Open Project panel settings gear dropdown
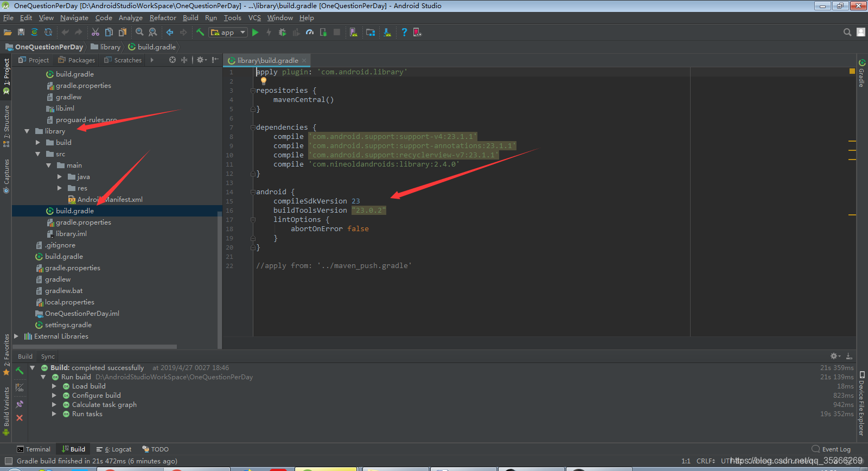 (201, 60)
